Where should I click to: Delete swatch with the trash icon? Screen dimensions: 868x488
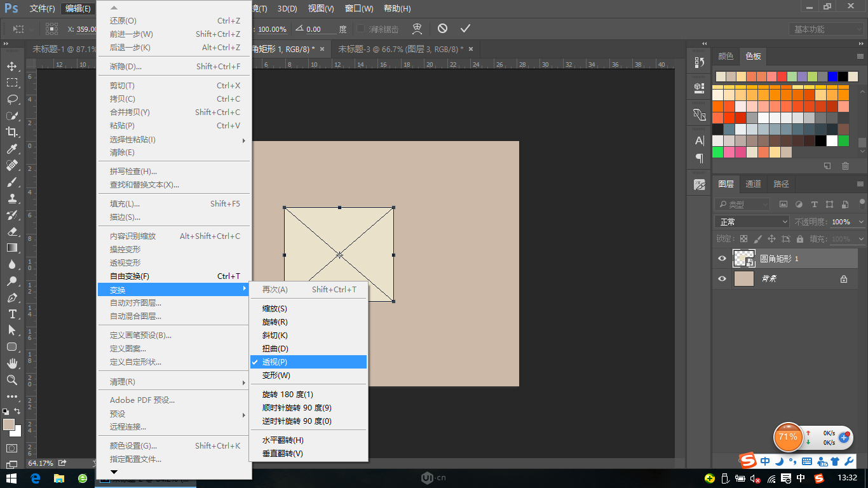845,166
